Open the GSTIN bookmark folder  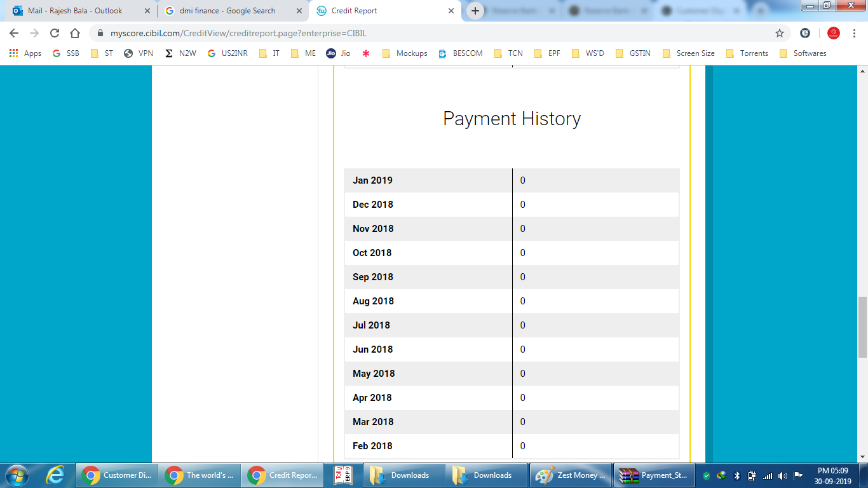tap(634, 53)
